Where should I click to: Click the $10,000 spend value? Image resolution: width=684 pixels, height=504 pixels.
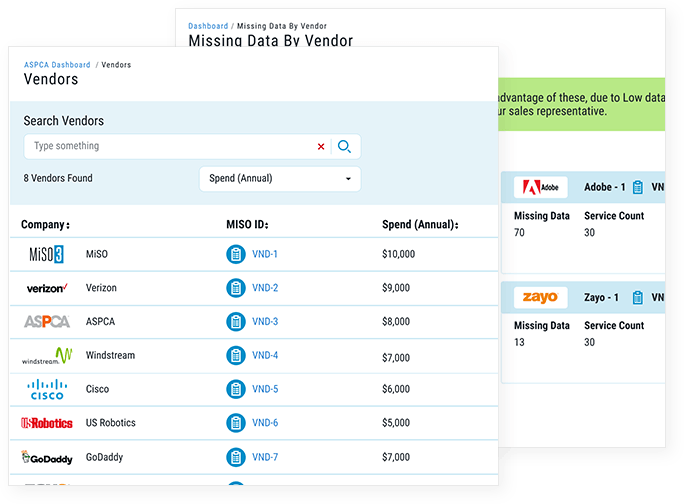(x=398, y=254)
